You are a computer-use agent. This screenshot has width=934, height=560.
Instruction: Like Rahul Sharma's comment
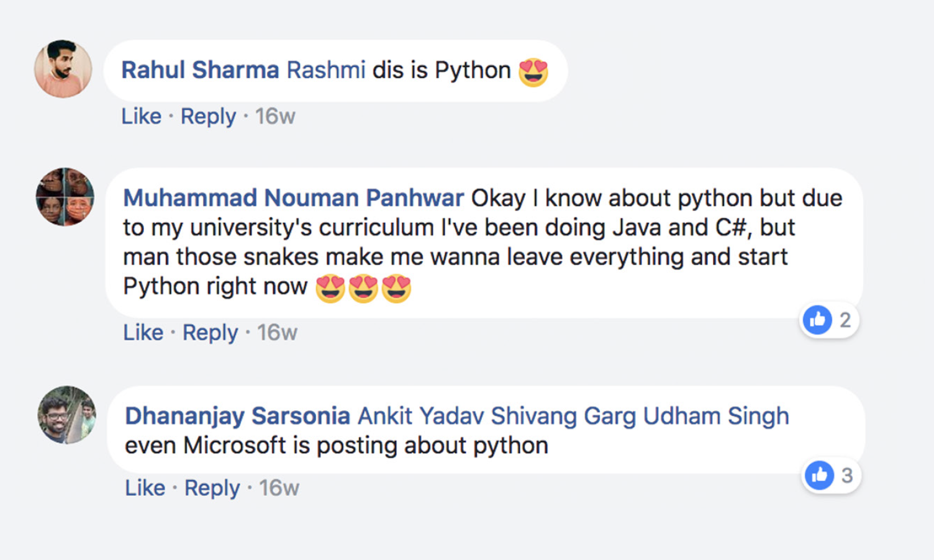click(x=141, y=116)
